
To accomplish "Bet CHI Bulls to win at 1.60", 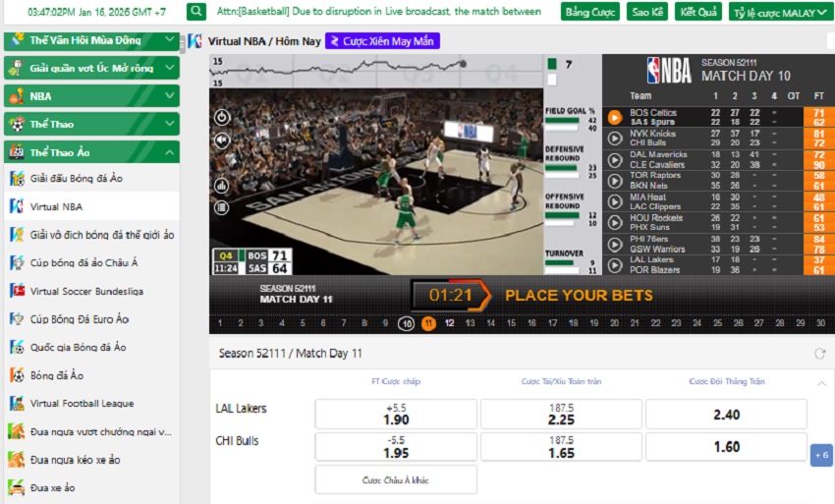I will pyautogui.click(x=726, y=446).
